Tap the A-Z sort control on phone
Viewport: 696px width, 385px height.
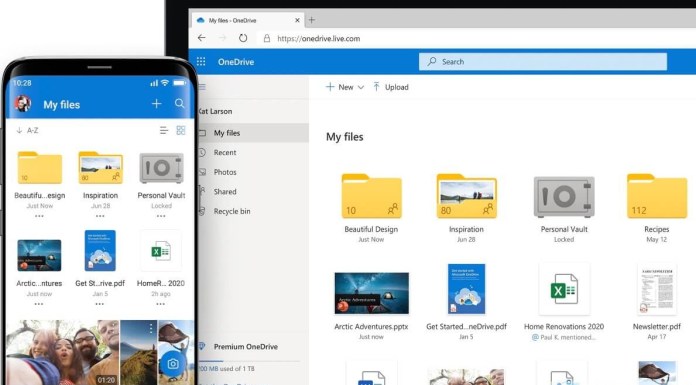click(28, 130)
